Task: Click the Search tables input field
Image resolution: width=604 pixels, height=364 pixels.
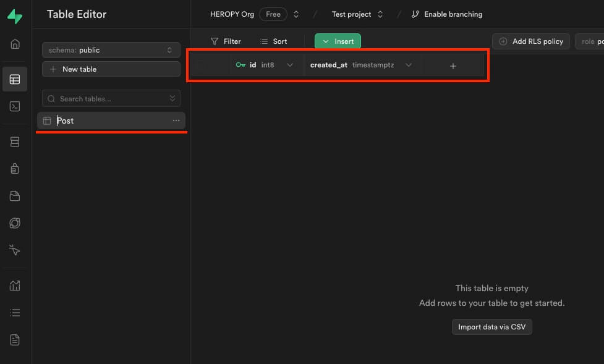Action: (x=105, y=98)
